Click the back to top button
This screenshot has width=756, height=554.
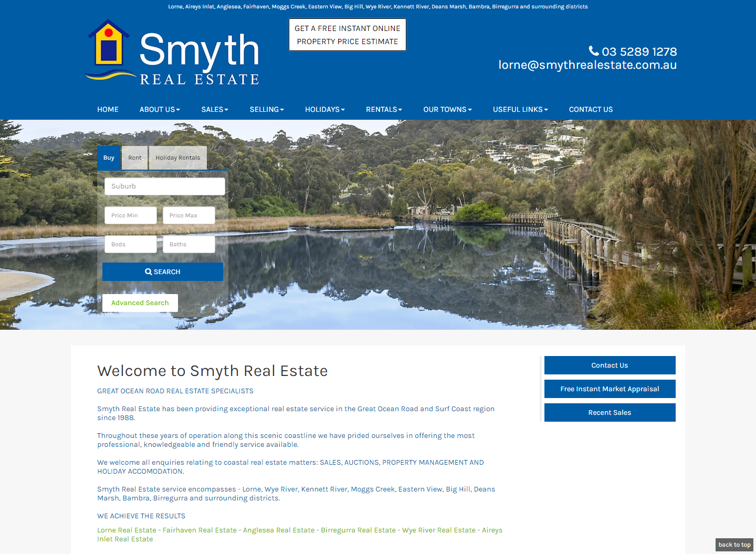734,545
